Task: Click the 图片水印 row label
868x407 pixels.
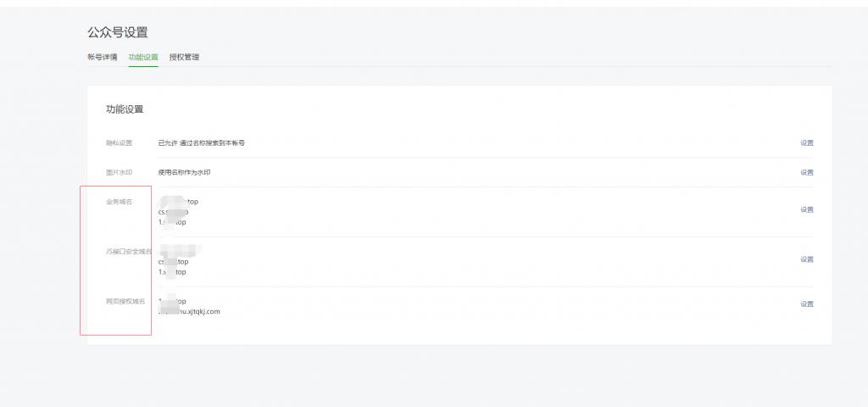Action: click(119, 172)
